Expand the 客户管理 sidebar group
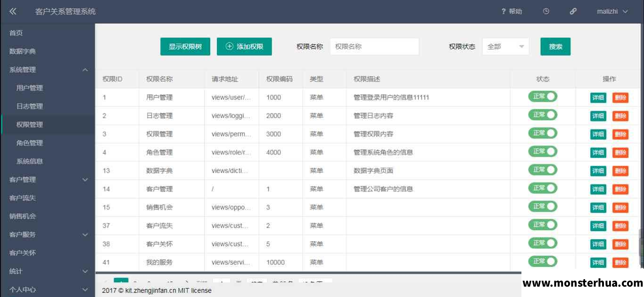This screenshot has height=297, width=644. coord(47,180)
